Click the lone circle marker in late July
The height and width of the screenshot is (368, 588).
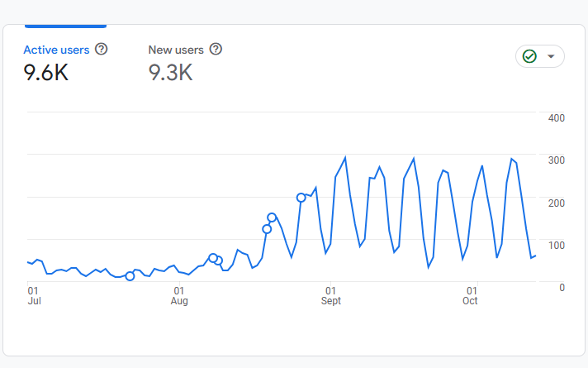click(130, 275)
